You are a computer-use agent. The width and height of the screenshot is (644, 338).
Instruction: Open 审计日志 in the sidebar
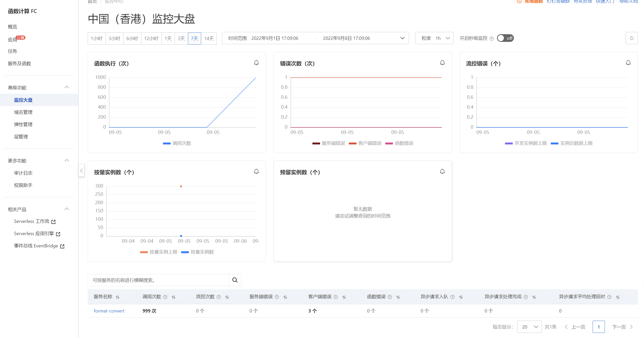point(23,173)
